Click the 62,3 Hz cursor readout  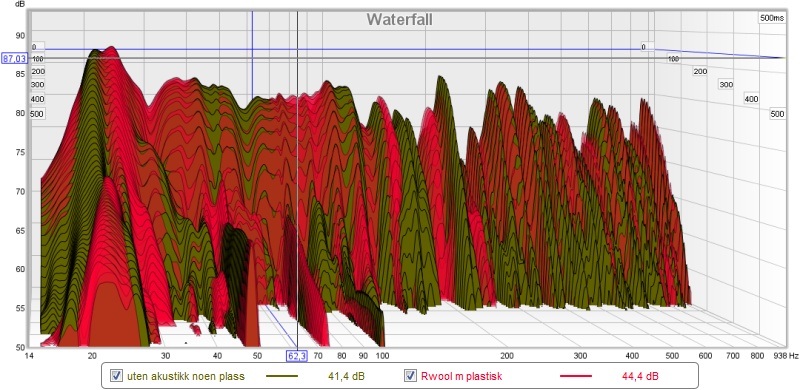(297, 356)
